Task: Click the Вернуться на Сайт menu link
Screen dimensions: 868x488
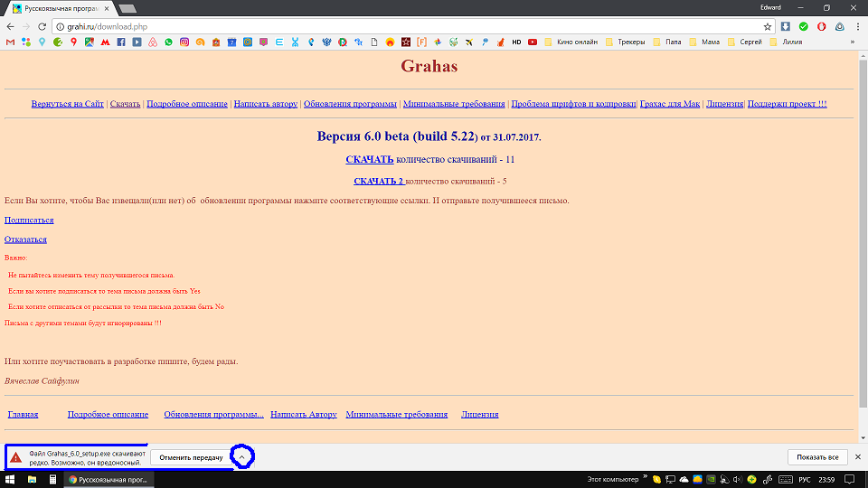Action: coord(68,103)
